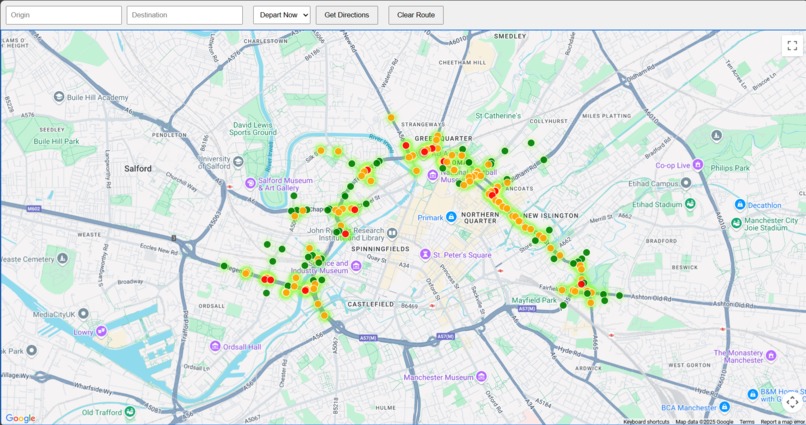Click the Origin input field
The image size is (806, 425).
point(64,15)
